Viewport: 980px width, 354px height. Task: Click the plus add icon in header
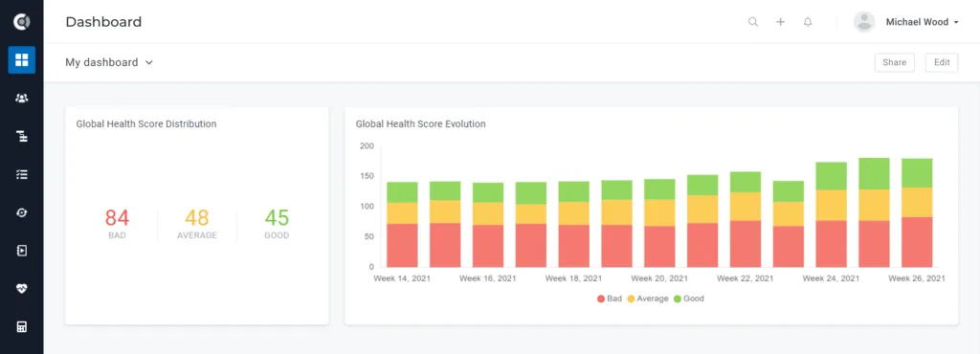(x=781, y=22)
